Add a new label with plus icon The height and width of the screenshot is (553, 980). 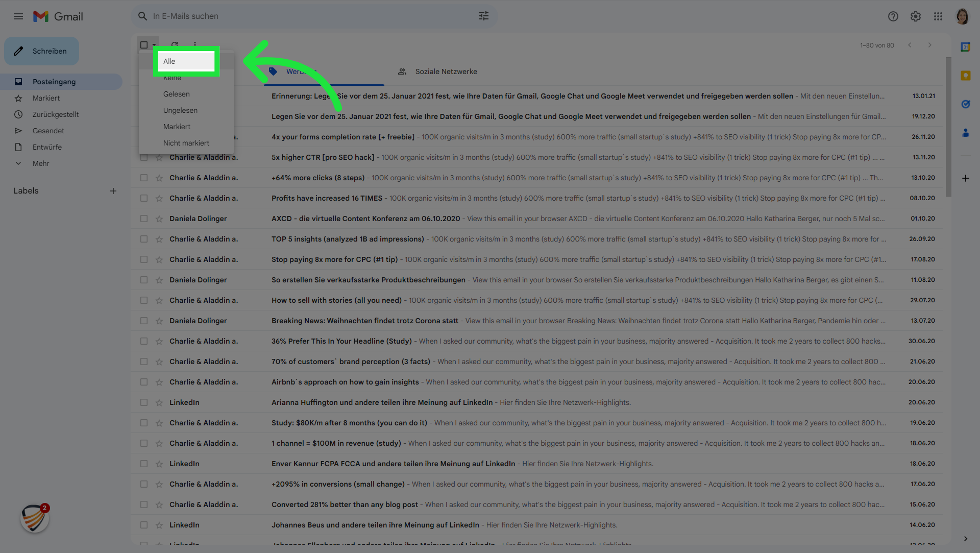(x=113, y=191)
